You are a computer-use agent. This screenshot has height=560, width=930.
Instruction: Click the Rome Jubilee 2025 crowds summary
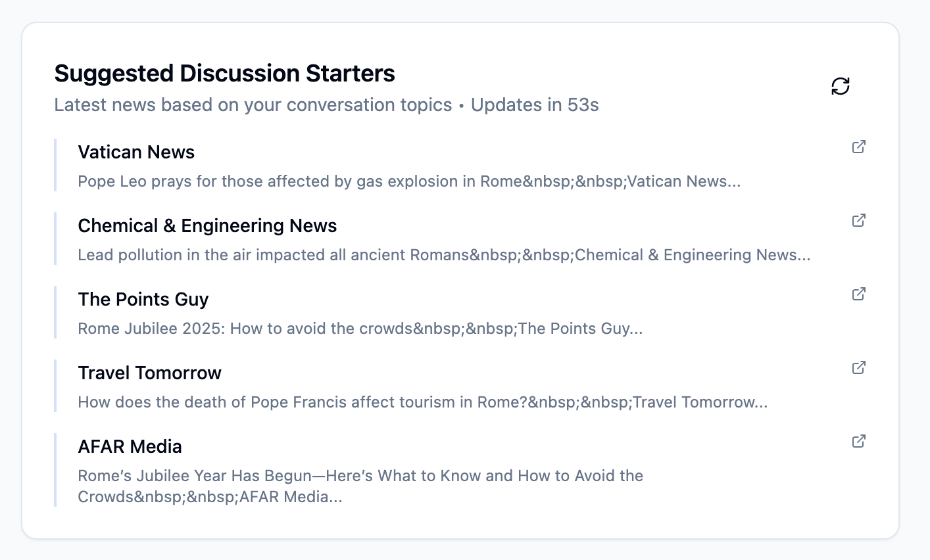(360, 329)
